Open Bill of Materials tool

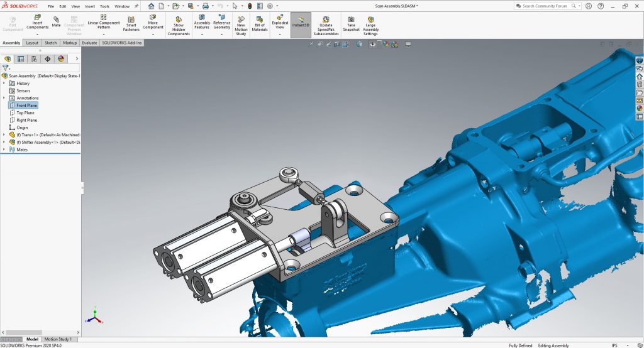[x=260, y=24]
